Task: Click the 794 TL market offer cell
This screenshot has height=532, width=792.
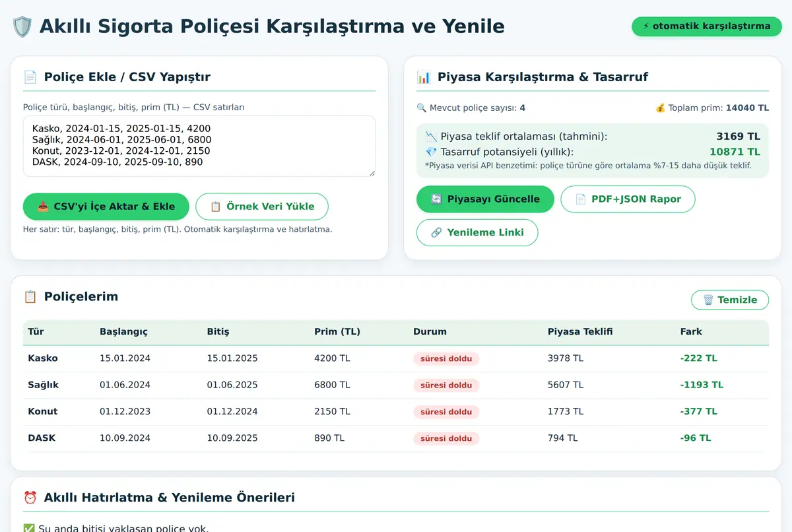Action: point(563,438)
